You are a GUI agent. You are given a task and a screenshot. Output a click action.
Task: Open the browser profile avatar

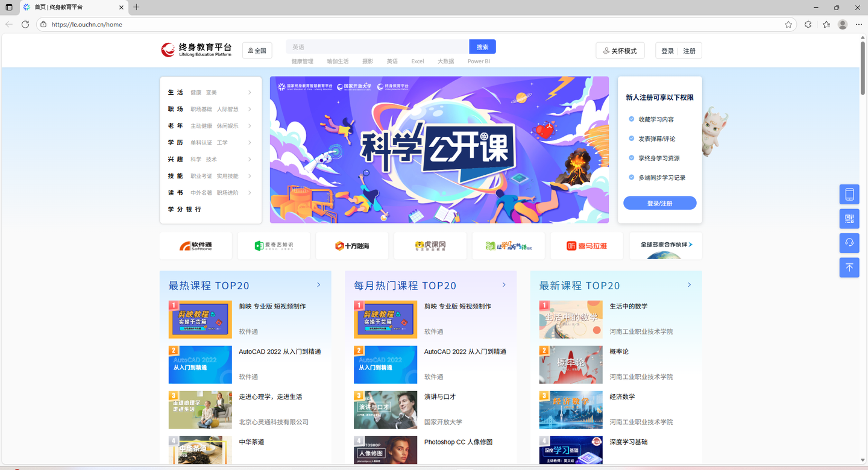(843, 25)
